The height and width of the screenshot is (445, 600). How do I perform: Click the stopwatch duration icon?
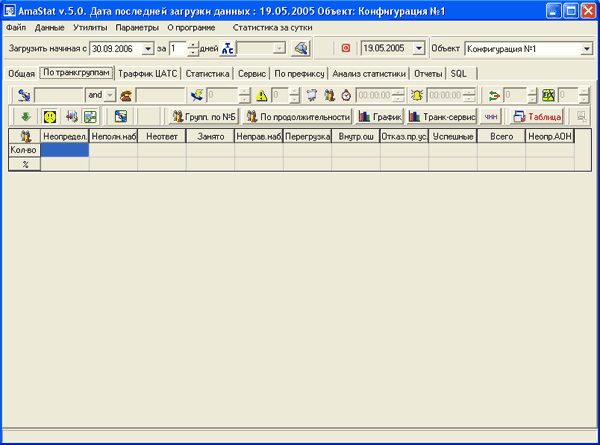click(346, 96)
